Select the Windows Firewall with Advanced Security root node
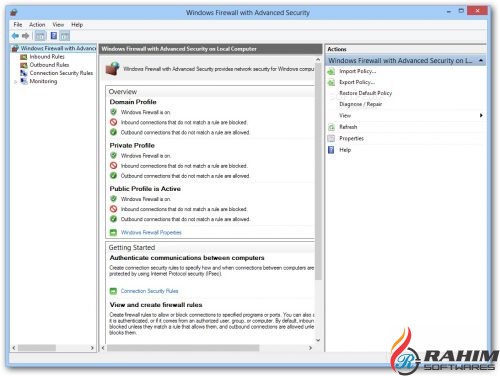The width and height of the screenshot is (500, 376). pyautogui.click(x=58, y=48)
